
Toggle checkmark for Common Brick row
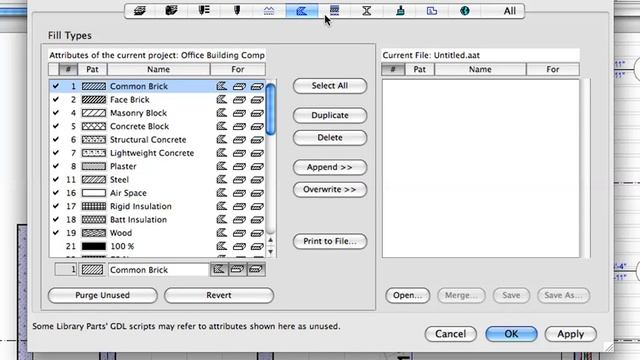point(56,86)
